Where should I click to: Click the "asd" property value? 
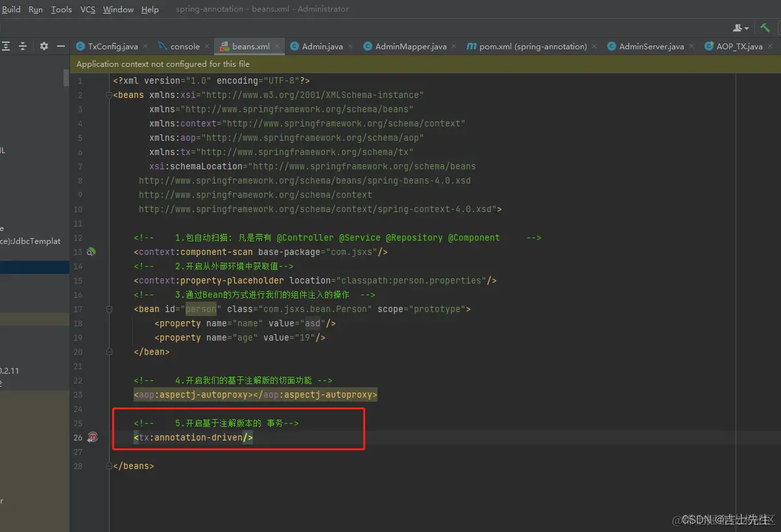(313, 323)
